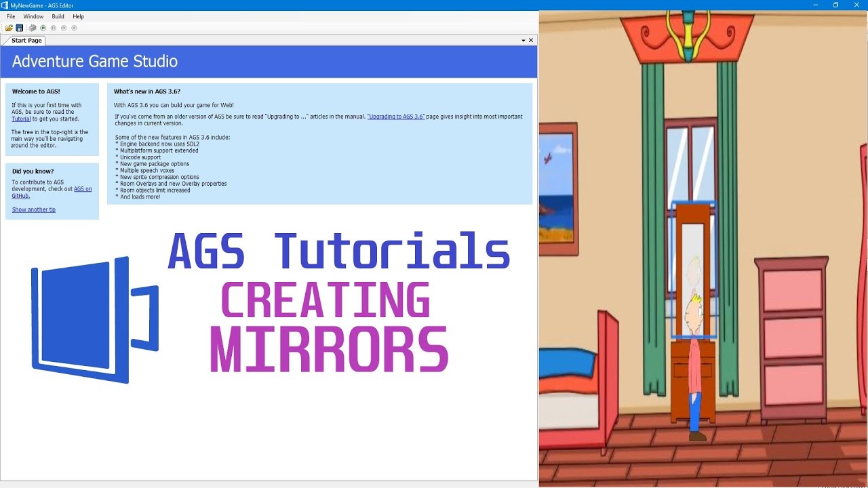Click the "Did you know?" heading

33,171
